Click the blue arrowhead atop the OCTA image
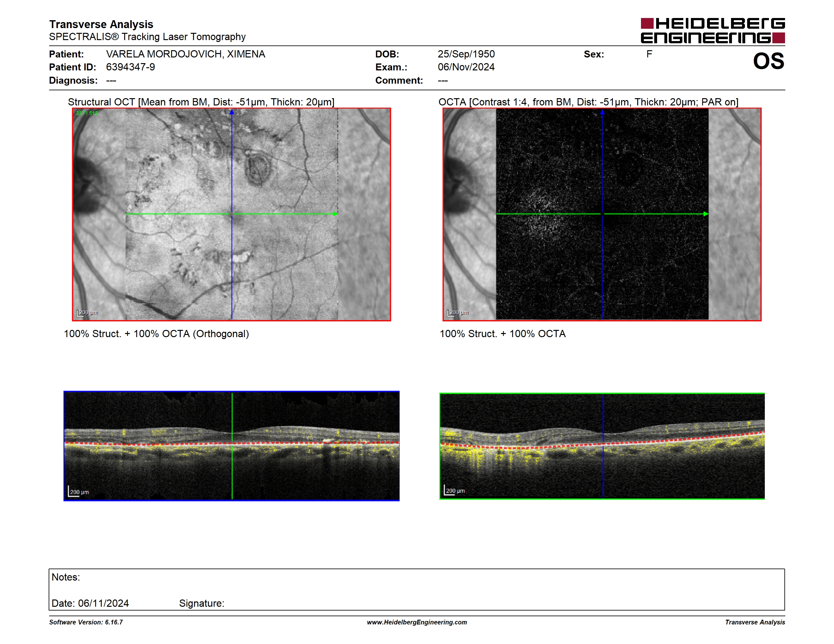This screenshot has width=834, height=644. click(x=602, y=112)
